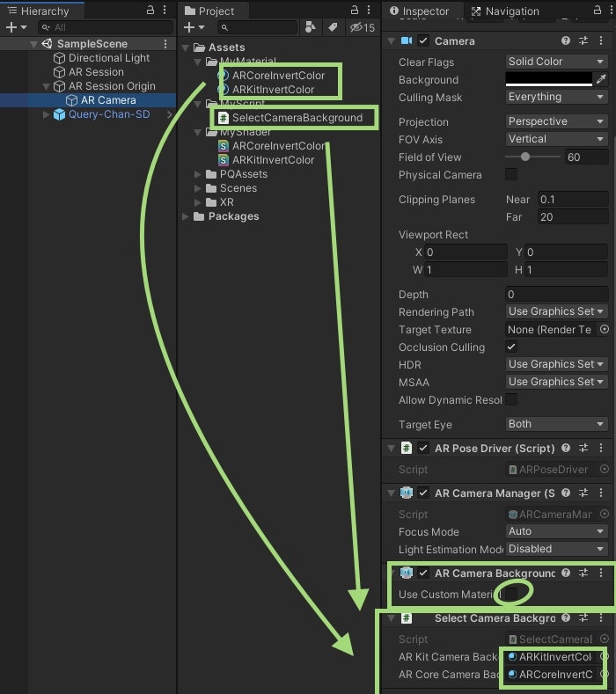The width and height of the screenshot is (616, 694).
Task: Open FOV Axis dropdown
Action: (556, 139)
